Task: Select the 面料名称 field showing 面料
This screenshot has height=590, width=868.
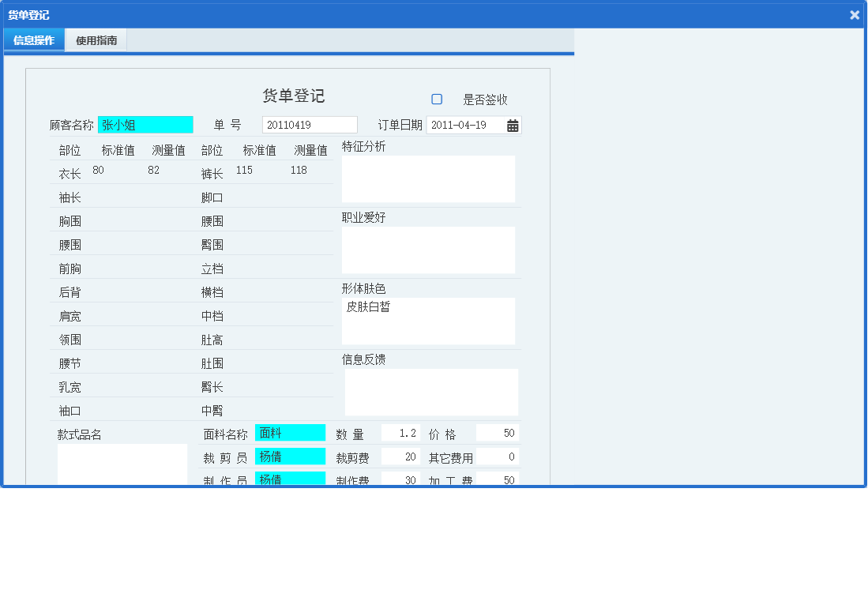Action: [290, 432]
